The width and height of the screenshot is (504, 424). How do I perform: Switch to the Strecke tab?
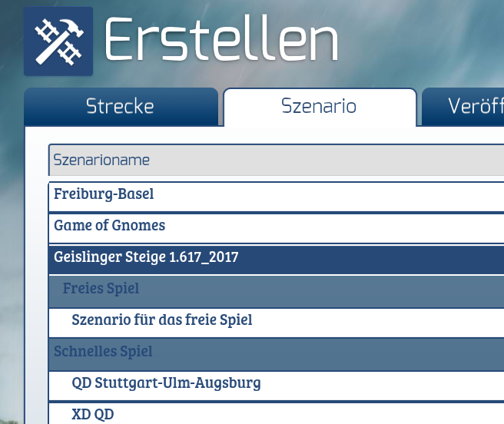click(x=120, y=107)
